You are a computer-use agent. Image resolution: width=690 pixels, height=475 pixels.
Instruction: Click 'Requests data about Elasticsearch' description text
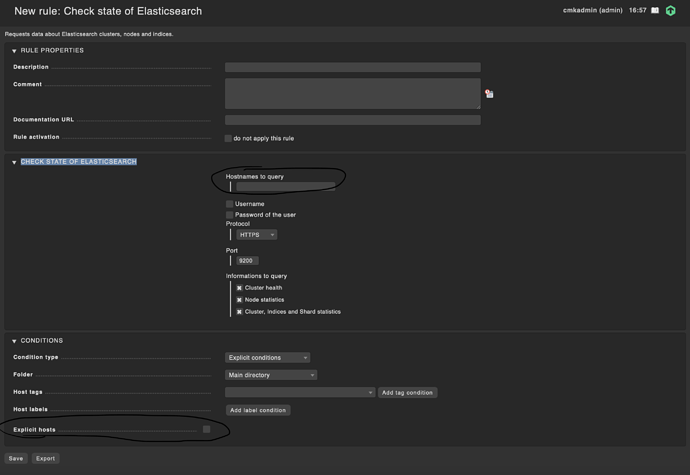tap(89, 34)
